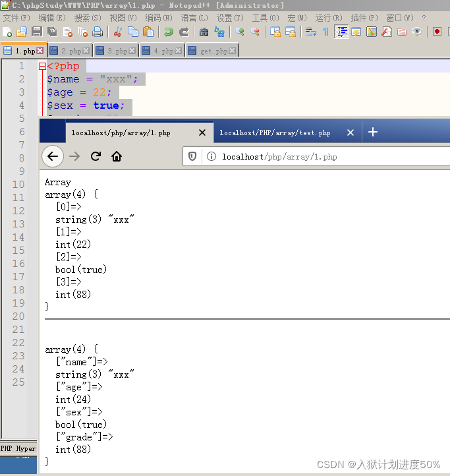
Task: Click the site information icon in address bar
Action: click(x=211, y=157)
